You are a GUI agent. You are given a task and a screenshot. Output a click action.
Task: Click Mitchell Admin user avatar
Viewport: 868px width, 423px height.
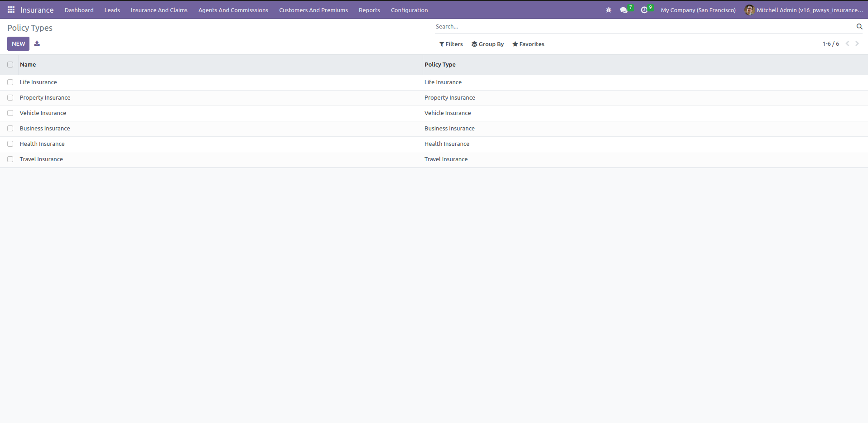[749, 10]
